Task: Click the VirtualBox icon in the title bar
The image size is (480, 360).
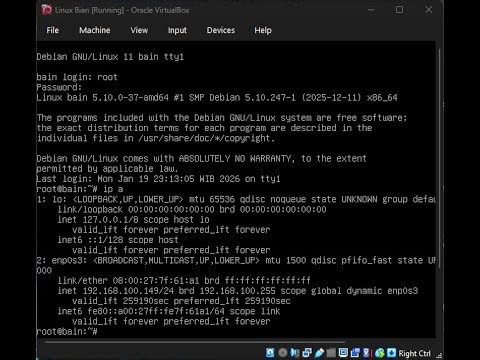Action: point(47,10)
